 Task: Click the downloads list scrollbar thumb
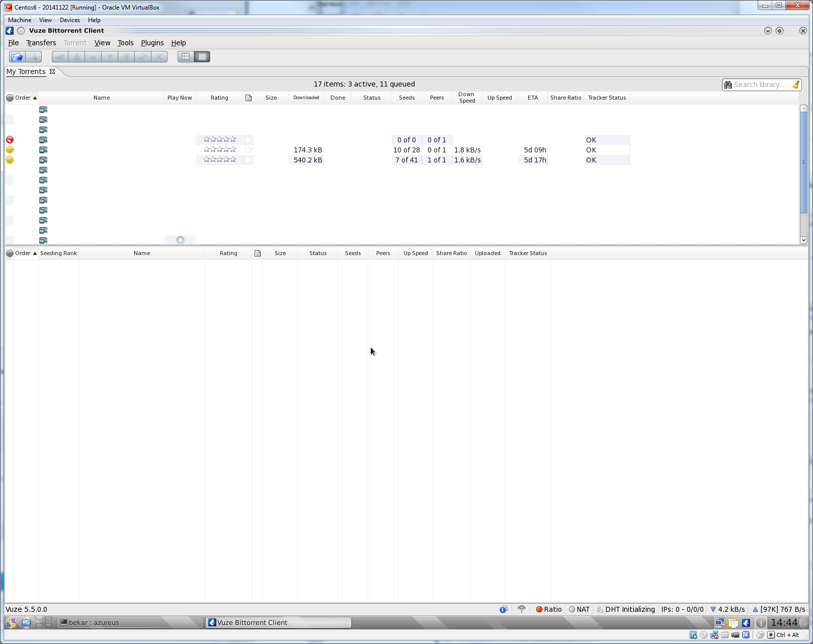(x=803, y=162)
